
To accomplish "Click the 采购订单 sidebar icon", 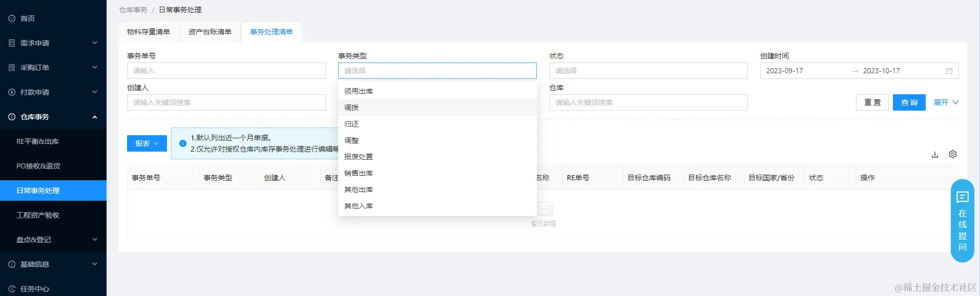I will 12,68.
